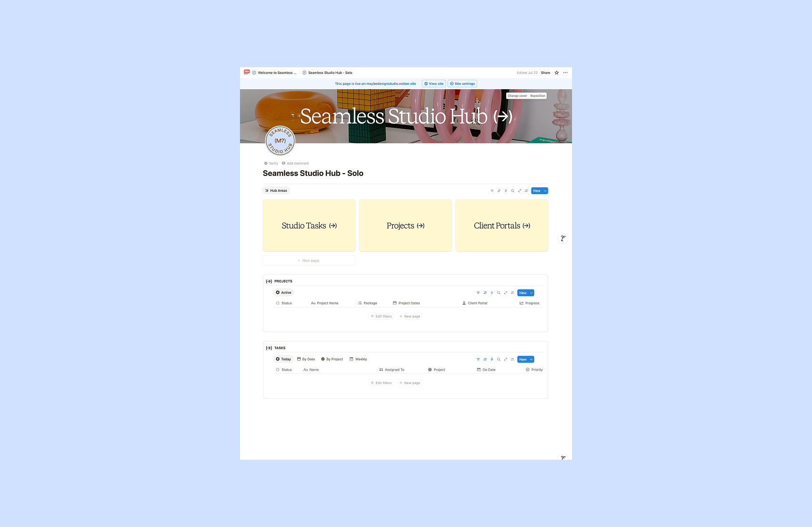This screenshot has height=527, width=812.
Task: Search within the Tasks database
Action: (499, 360)
